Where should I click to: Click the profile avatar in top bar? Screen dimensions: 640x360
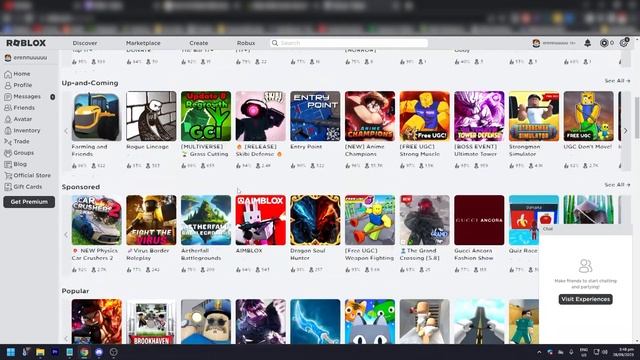point(536,43)
